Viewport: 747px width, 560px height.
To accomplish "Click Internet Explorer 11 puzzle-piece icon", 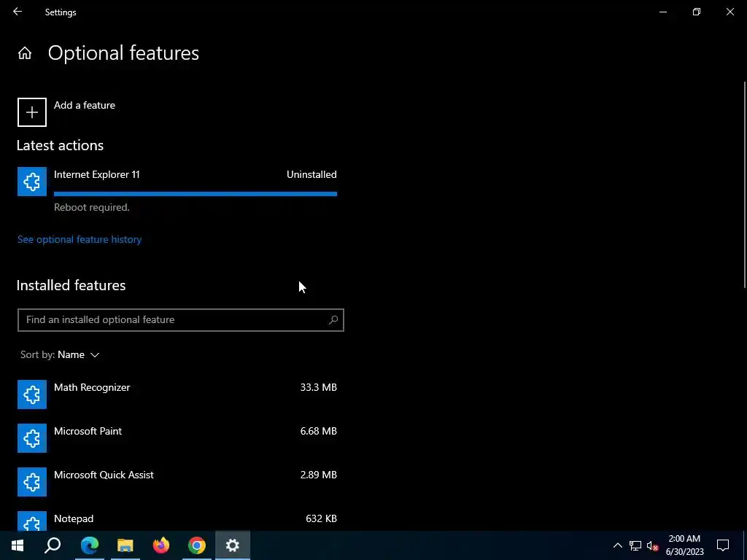I will pyautogui.click(x=32, y=182).
